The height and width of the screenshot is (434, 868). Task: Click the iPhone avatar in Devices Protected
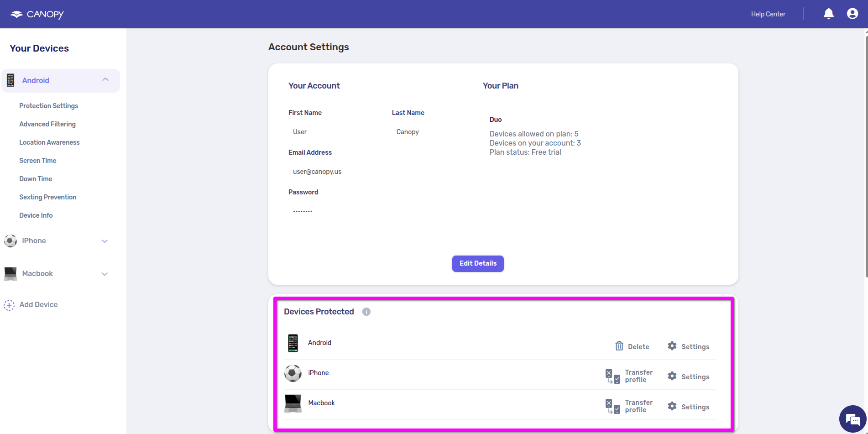[293, 373]
